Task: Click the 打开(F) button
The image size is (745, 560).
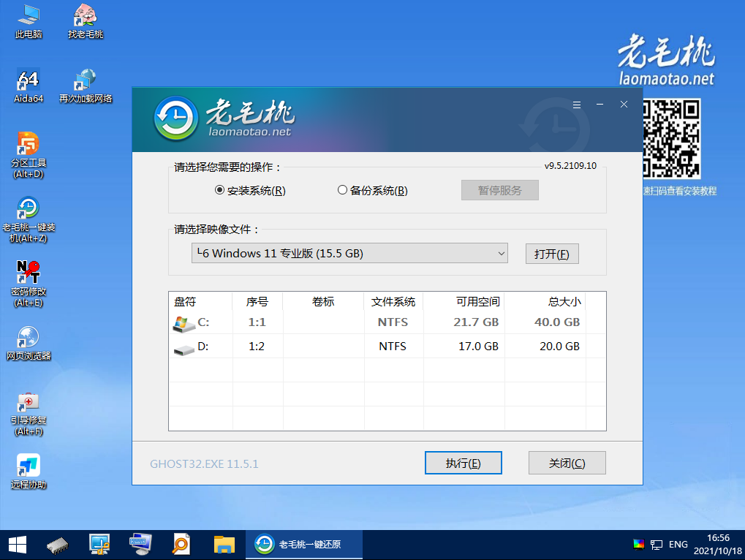Action: [x=552, y=254]
